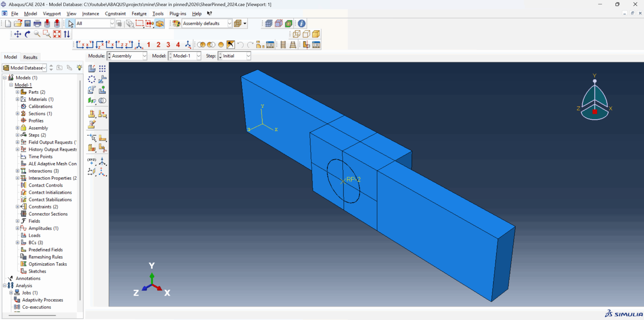This screenshot has height=320, width=644.
Task: Select the shaded display style icon
Action: 317,34
